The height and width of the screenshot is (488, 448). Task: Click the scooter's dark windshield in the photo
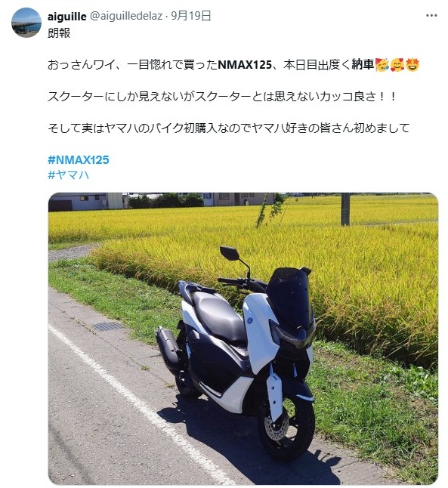coord(289,295)
